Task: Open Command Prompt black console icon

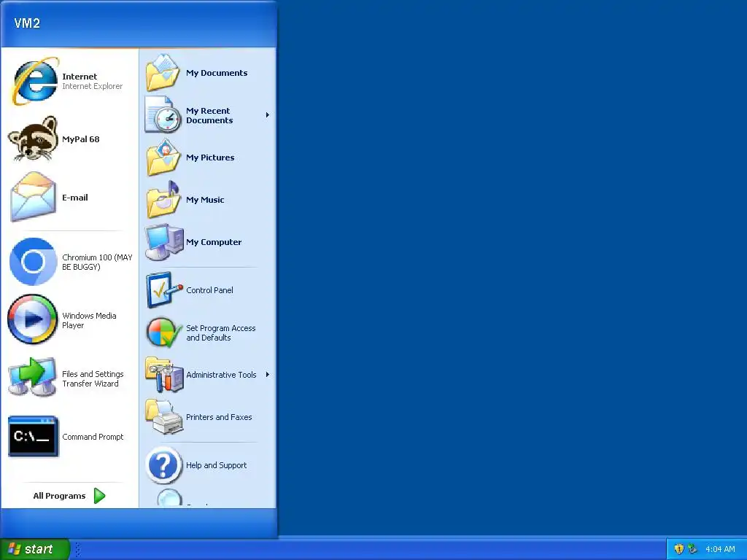Action: click(34, 436)
